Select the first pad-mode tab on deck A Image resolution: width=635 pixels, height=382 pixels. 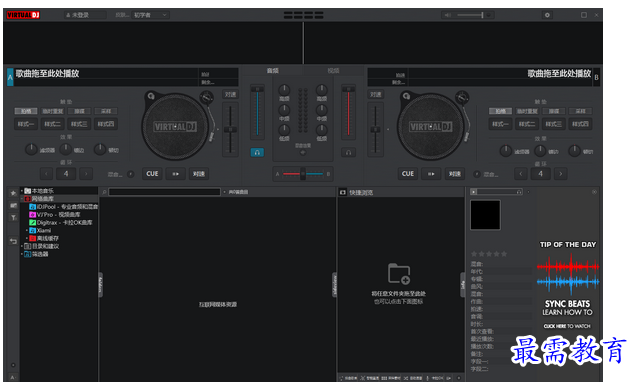click(26, 111)
